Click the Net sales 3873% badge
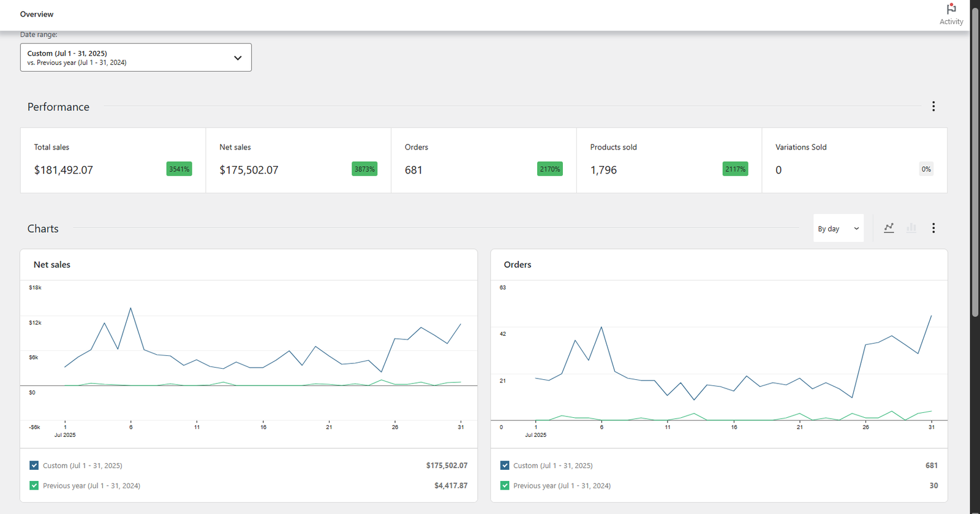Image resolution: width=980 pixels, height=514 pixels. pyautogui.click(x=364, y=169)
